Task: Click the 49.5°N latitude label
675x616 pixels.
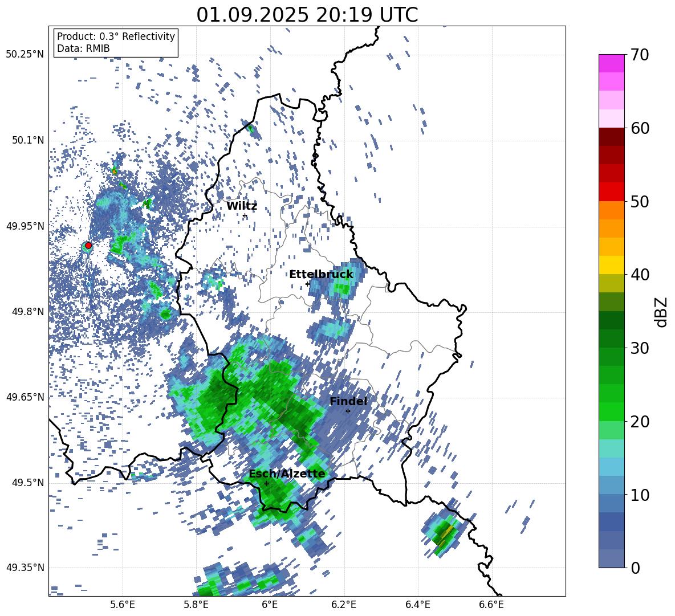Action: tap(27, 483)
